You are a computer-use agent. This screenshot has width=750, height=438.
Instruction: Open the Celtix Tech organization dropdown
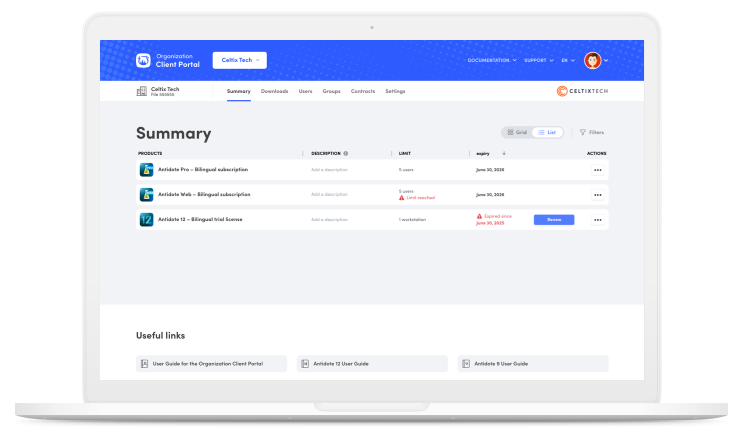click(240, 60)
